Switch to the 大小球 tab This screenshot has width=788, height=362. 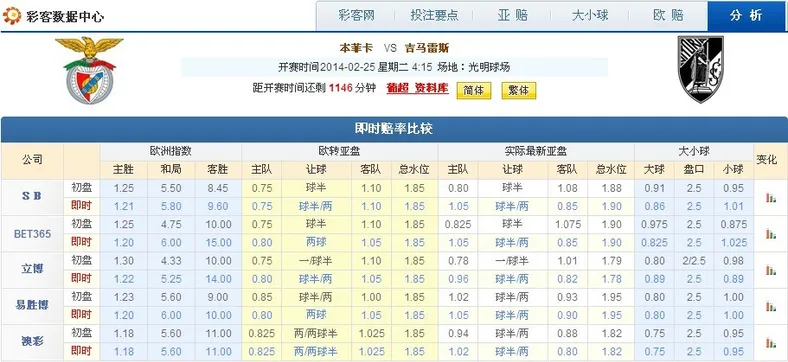pos(590,16)
